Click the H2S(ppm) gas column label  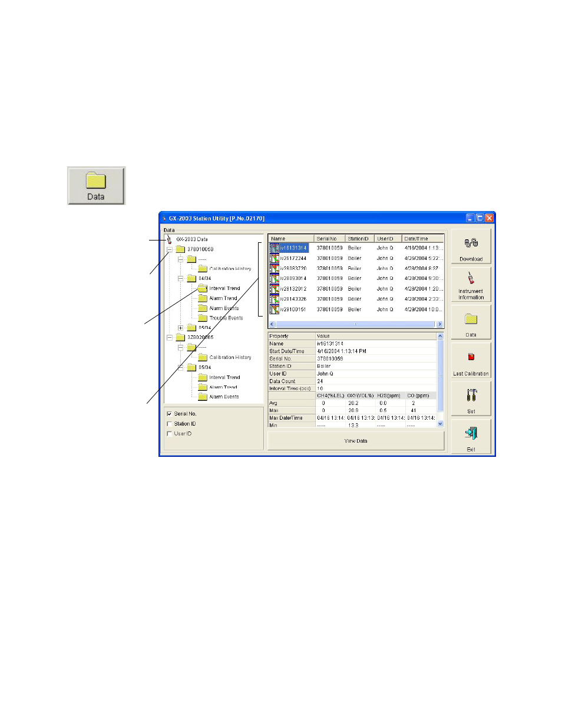tap(389, 396)
